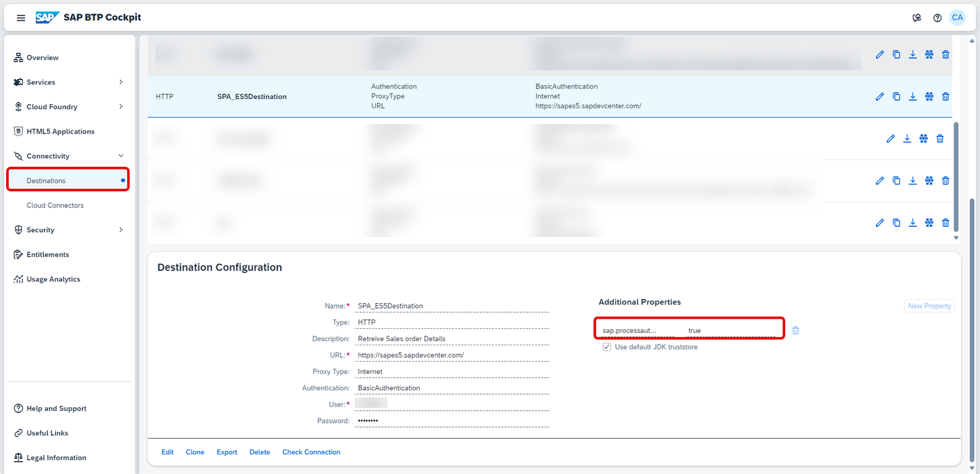Viewport: 980px width, 474px height.
Task: Click the Export link below configuration
Action: (x=227, y=452)
